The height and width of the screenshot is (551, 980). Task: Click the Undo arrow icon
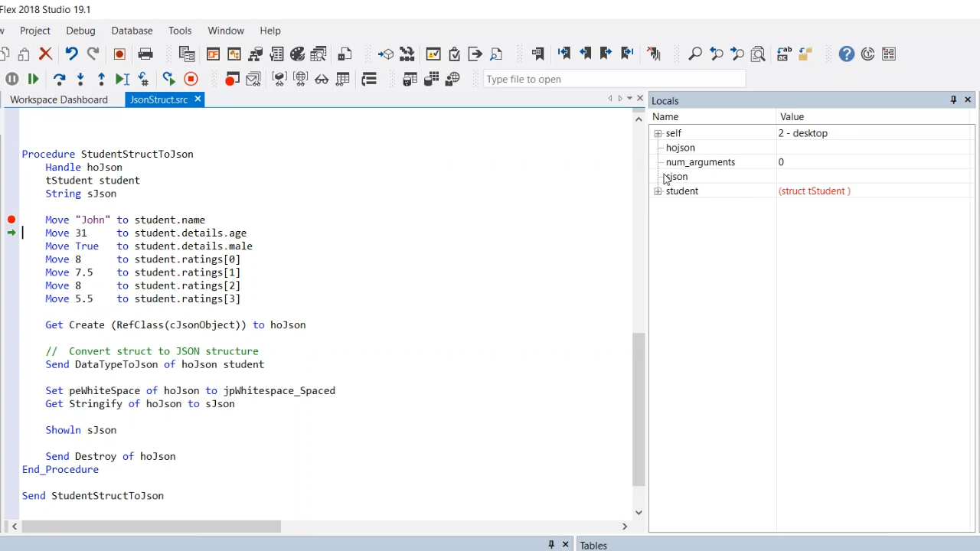tap(71, 54)
